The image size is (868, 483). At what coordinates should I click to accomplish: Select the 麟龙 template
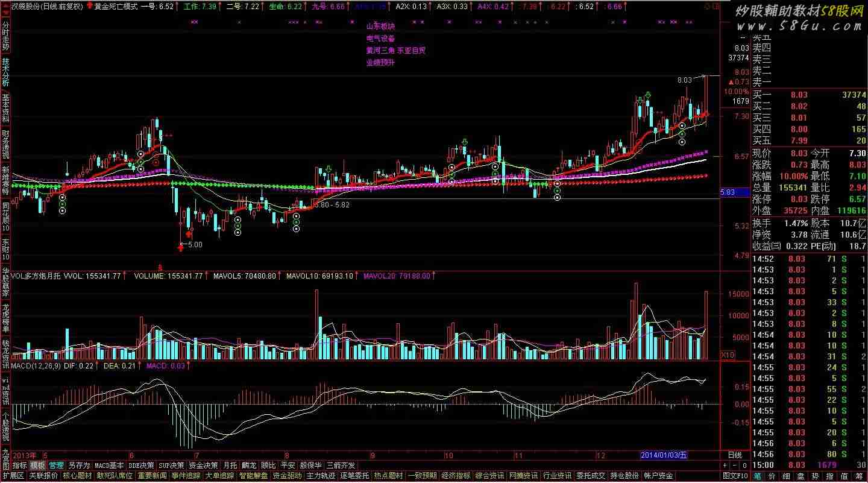click(249, 466)
